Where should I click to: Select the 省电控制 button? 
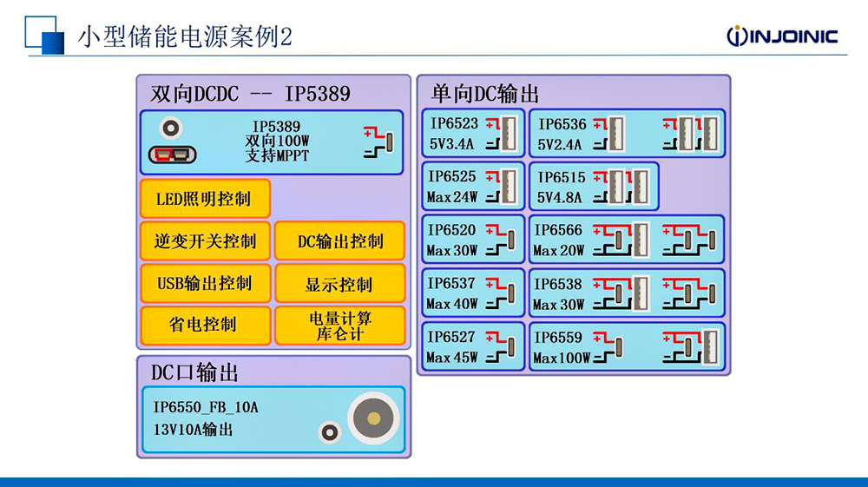click(205, 326)
